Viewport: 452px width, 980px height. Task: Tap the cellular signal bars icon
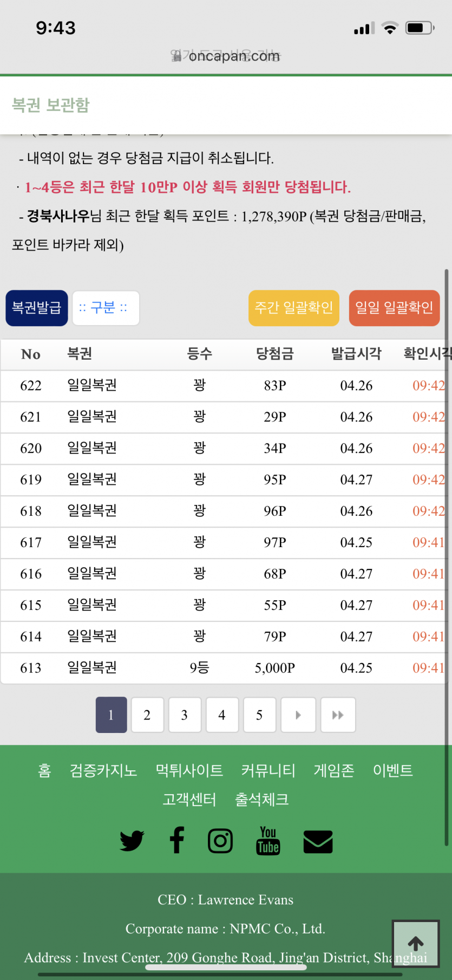tap(364, 28)
